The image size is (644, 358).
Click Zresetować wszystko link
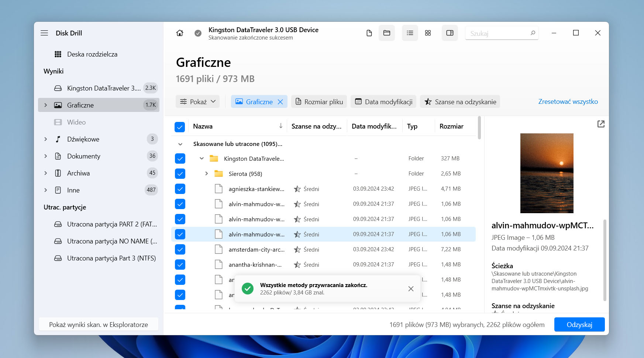568,102
